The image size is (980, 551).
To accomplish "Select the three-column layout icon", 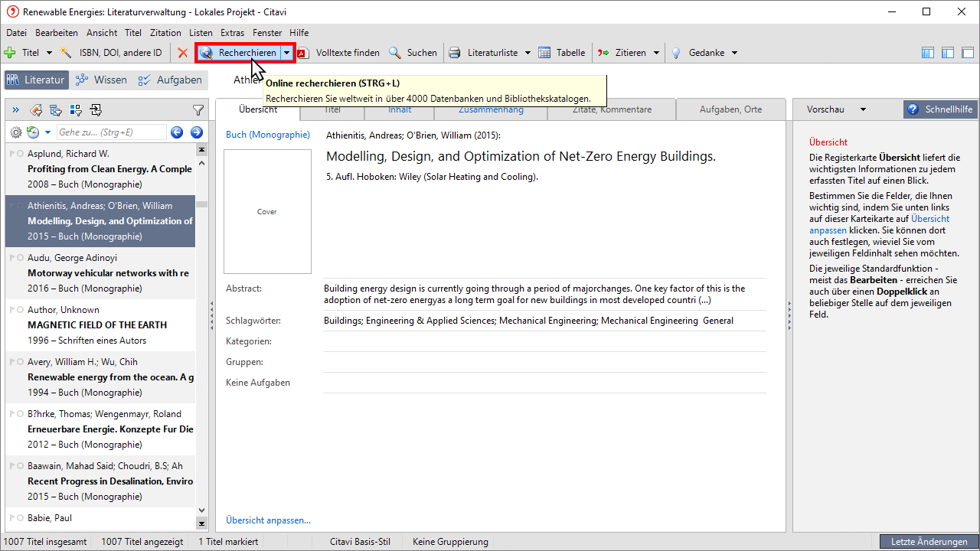I will pyautogui.click(x=928, y=53).
